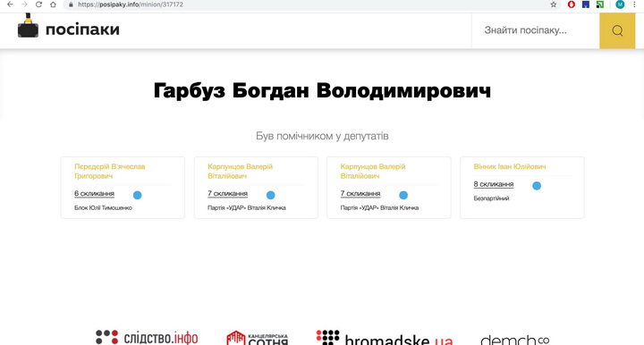Open the слідство.інфо partner logo

click(147, 338)
